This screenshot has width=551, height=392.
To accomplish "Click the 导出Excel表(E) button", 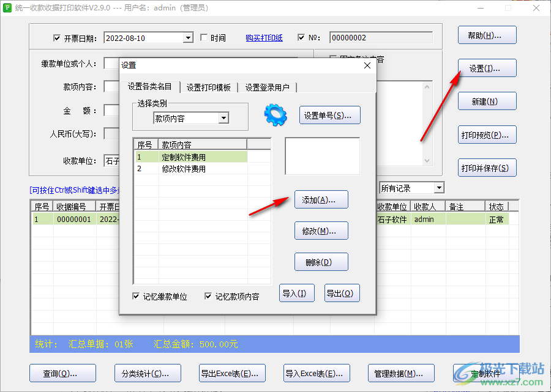I will pyautogui.click(x=231, y=373).
